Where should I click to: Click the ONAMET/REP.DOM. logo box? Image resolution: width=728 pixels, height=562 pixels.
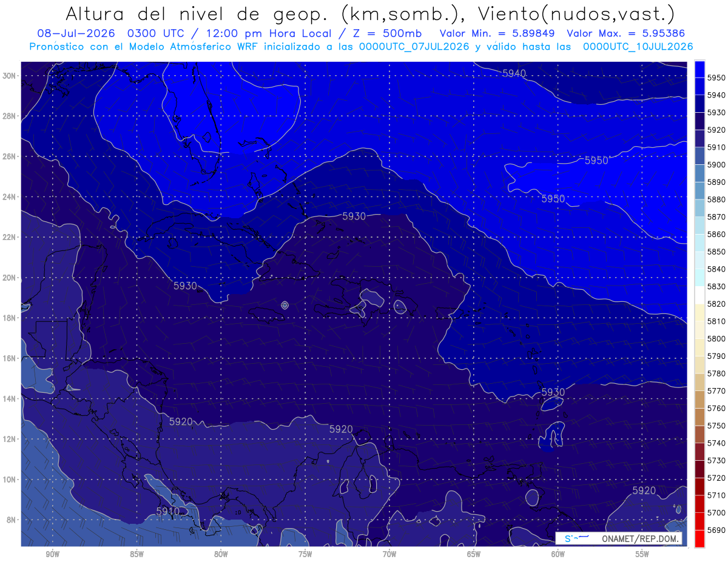click(619, 538)
